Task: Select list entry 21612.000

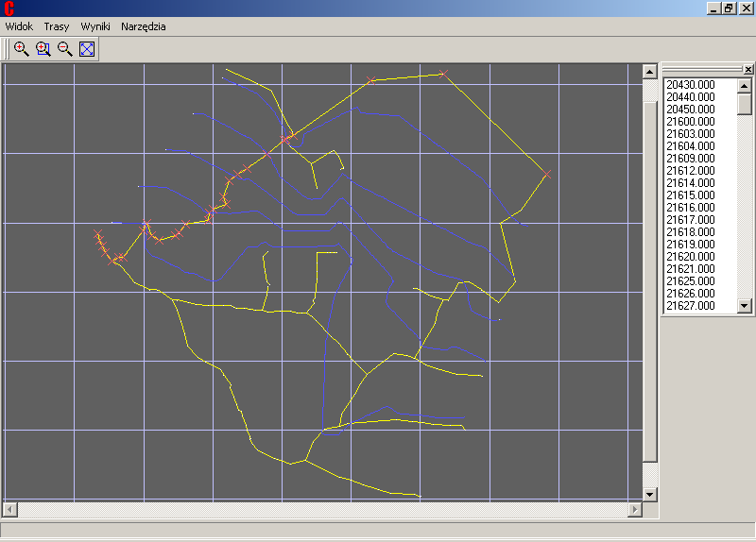Action: tap(690, 171)
